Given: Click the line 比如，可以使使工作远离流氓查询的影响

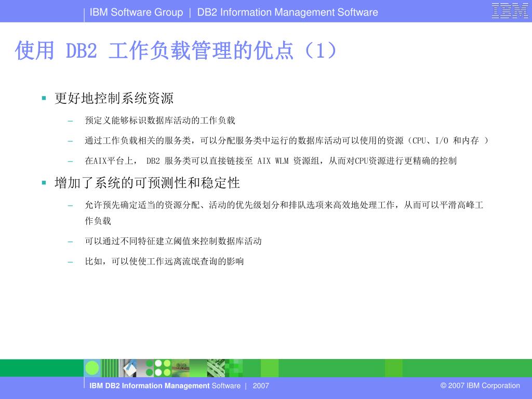Looking at the screenshot, I should [x=164, y=261].
